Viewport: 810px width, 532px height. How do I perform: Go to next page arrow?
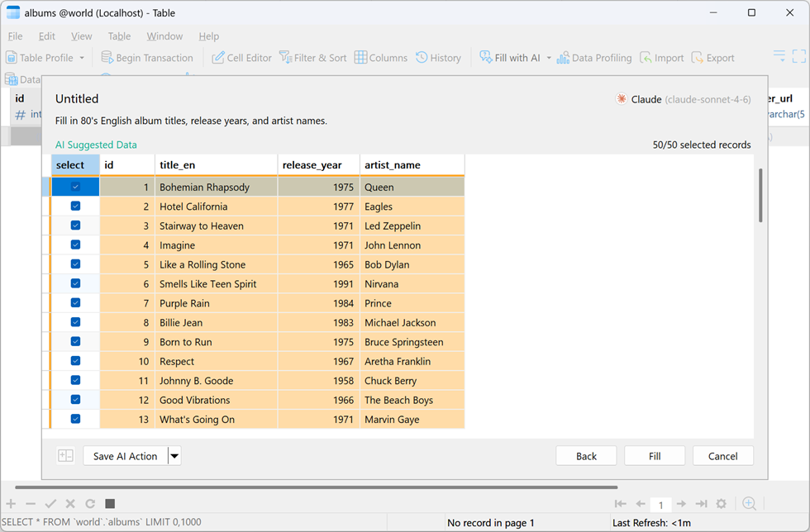(x=681, y=504)
